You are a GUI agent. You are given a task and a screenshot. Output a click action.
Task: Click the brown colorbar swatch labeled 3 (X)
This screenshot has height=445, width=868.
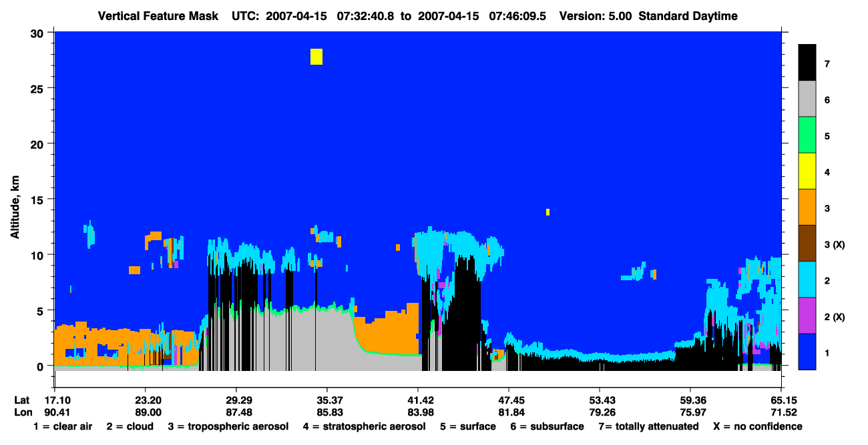807,243
